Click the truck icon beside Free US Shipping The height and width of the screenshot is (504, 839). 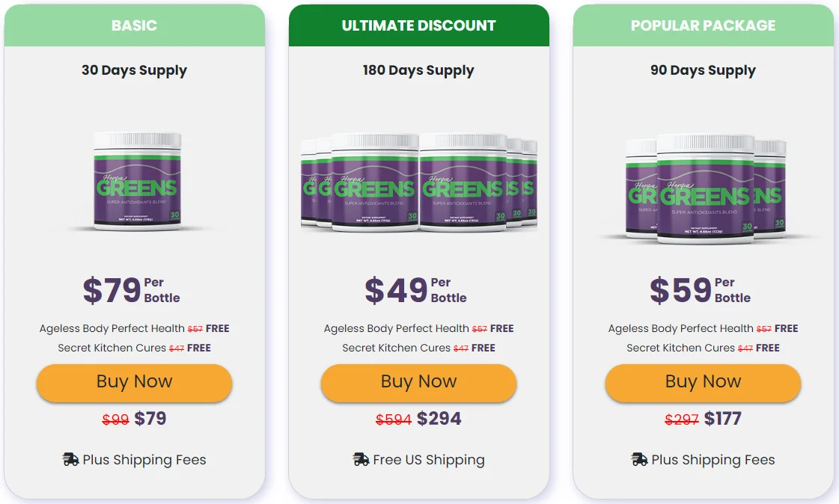pyautogui.click(x=361, y=460)
